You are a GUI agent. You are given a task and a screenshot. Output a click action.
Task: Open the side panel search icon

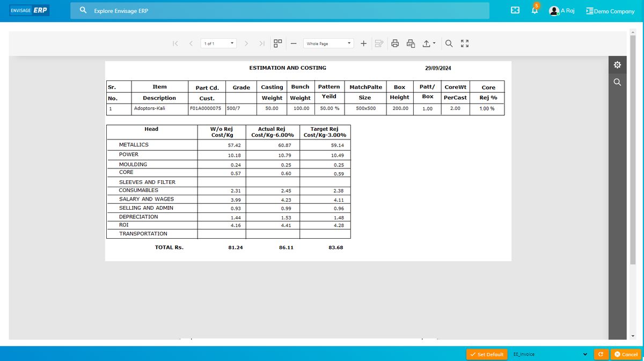click(617, 82)
